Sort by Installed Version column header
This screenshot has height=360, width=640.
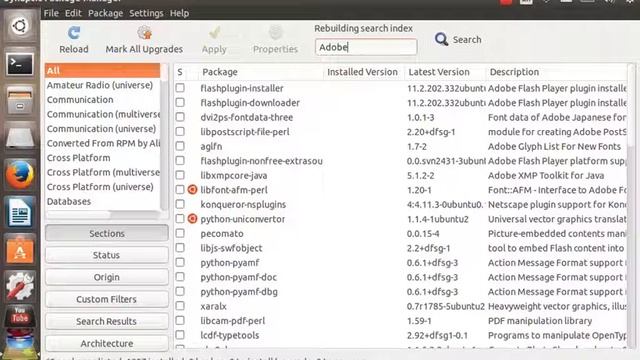[x=364, y=72]
